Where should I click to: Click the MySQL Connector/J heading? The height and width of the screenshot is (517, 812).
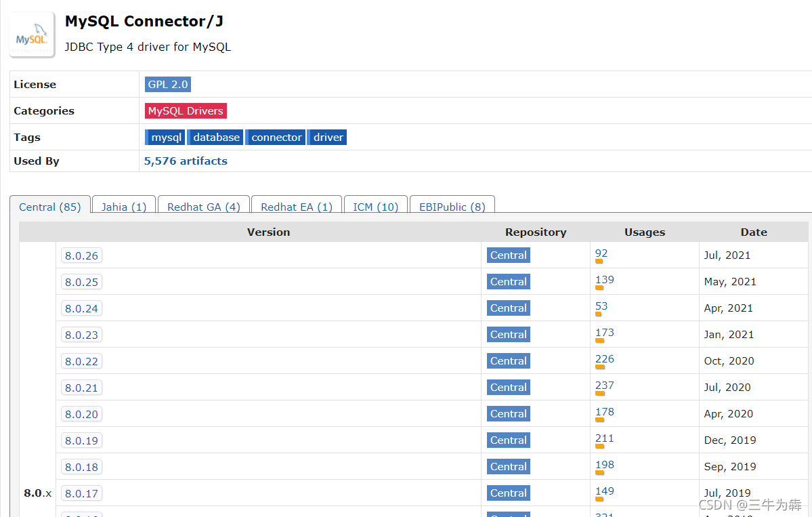point(144,21)
